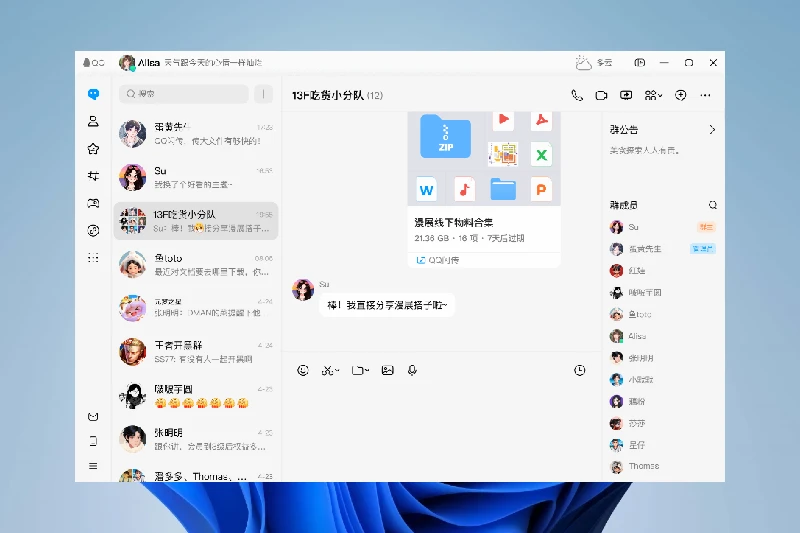Screen dimensions: 800x533
Task: Open the Messages tab in sidebar
Action: [93, 94]
